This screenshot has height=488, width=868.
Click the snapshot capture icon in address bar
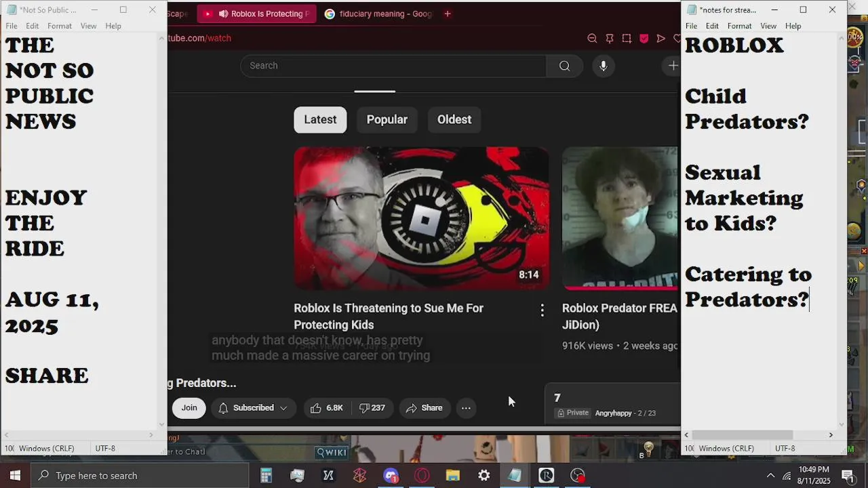click(x=627, y=39)
